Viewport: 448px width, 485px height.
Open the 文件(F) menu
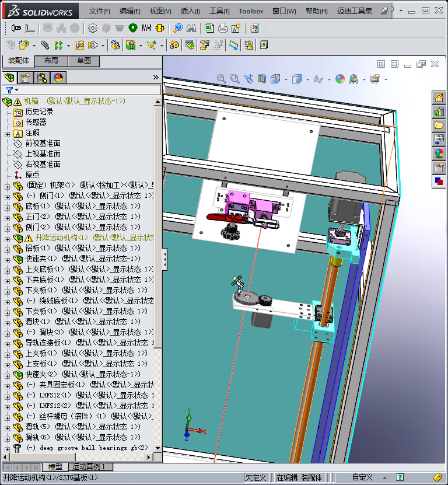[99, 11]
